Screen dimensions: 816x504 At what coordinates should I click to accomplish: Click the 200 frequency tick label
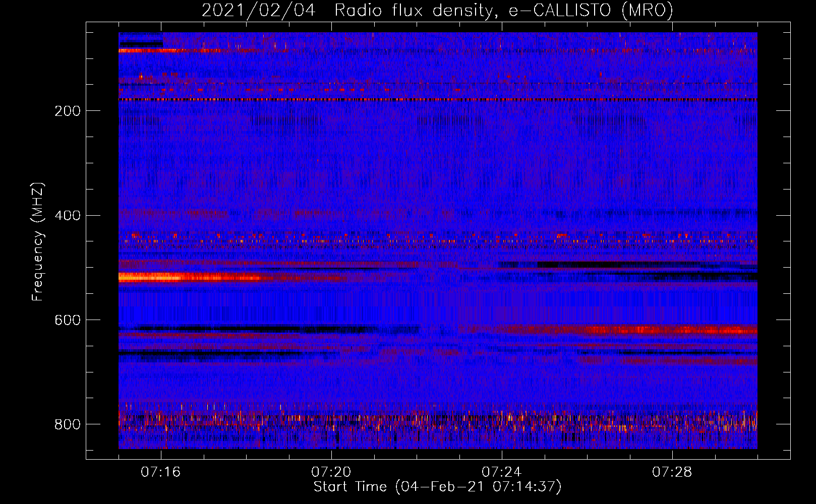pyautogui.click(x=68, y=111)
